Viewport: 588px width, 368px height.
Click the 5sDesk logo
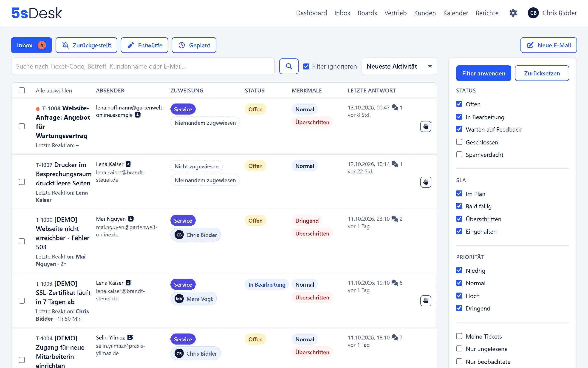pos(37,13)
